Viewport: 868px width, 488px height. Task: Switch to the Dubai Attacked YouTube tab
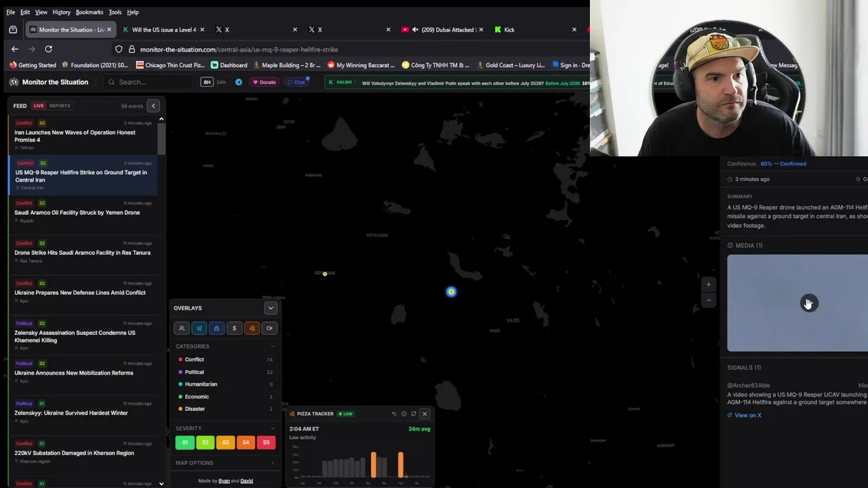pyautogui.click(x=442, y=30)
